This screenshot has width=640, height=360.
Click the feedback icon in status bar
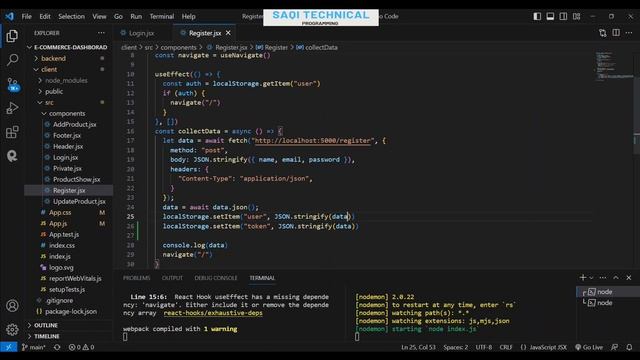[614, 347]
